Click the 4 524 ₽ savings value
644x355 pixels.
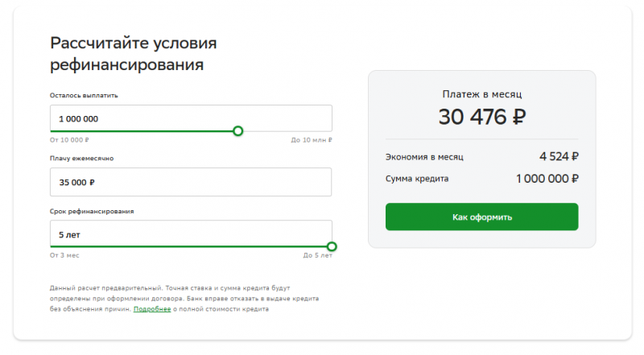(559, 157)
